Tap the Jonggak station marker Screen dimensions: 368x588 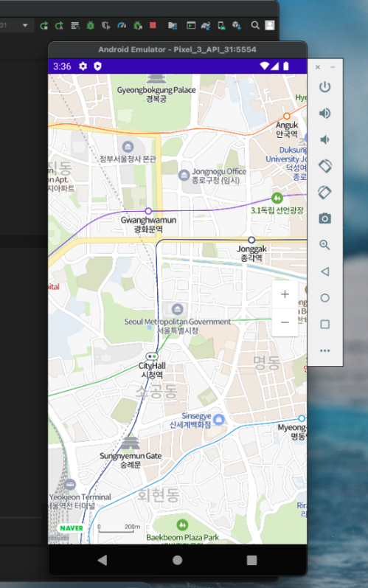(x=251, y=240)
